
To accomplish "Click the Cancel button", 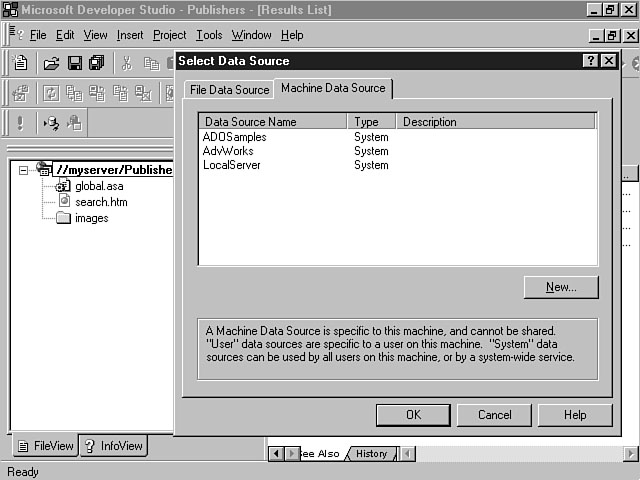I will 494,415.
